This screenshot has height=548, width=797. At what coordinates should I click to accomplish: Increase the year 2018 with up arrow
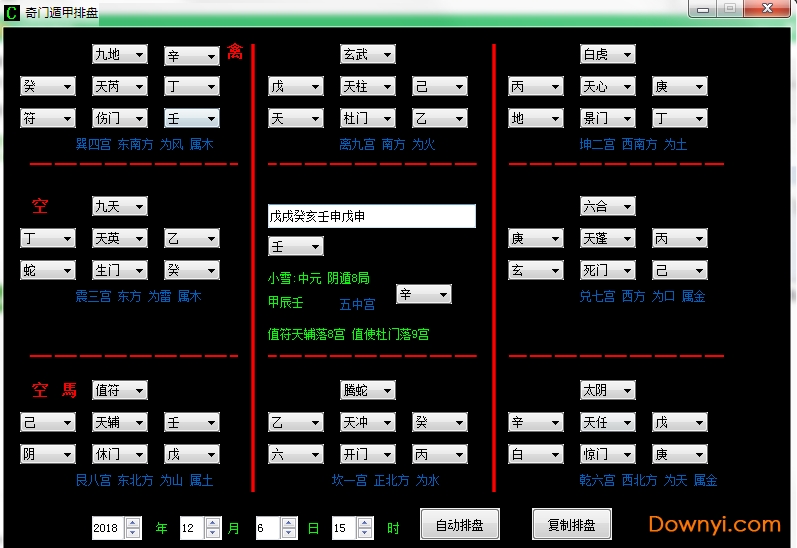tap(133, 523)
